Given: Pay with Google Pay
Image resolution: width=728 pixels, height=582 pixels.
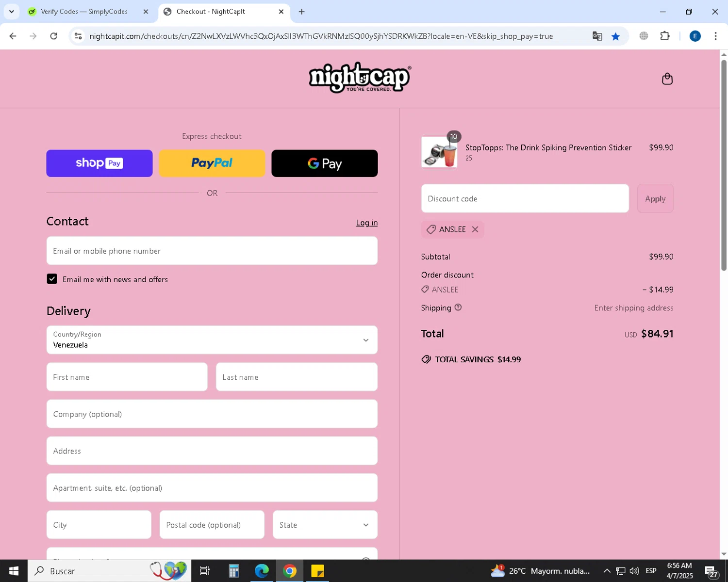Looking at the screenshot, I should click(325, 163).
